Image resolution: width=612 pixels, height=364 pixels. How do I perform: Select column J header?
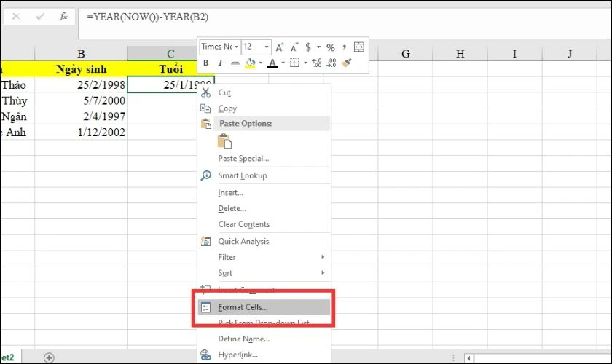570,54
